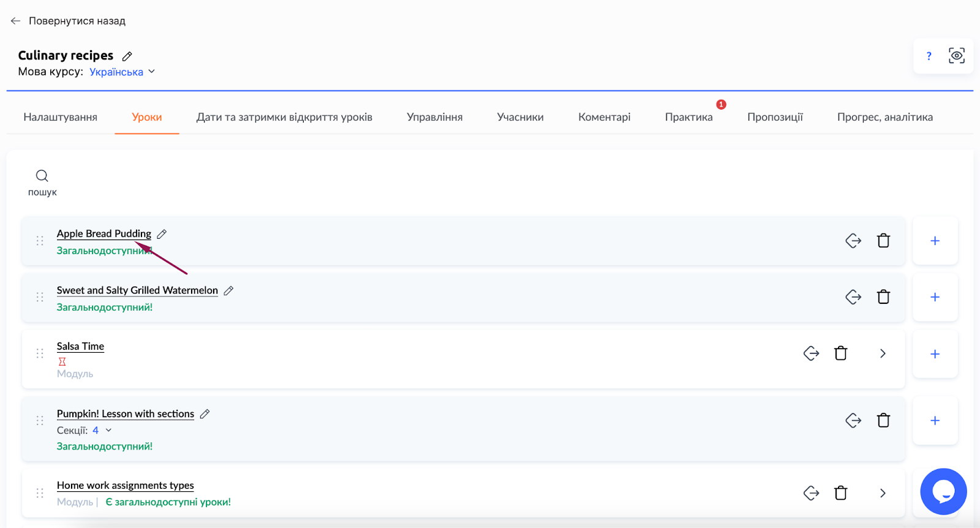Open the Apple Bread Pudding lesson link
The width and height of the screenshot is (980, 528).
click(104, 233)
